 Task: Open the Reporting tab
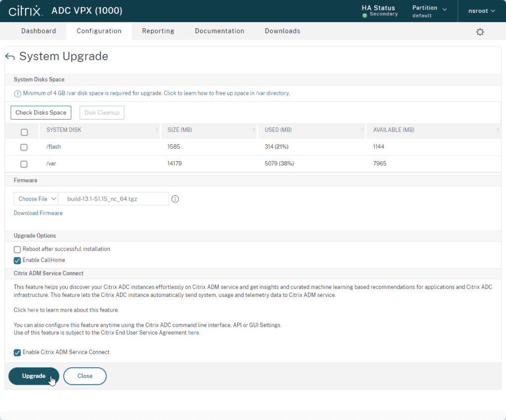[x=158, y=31]
